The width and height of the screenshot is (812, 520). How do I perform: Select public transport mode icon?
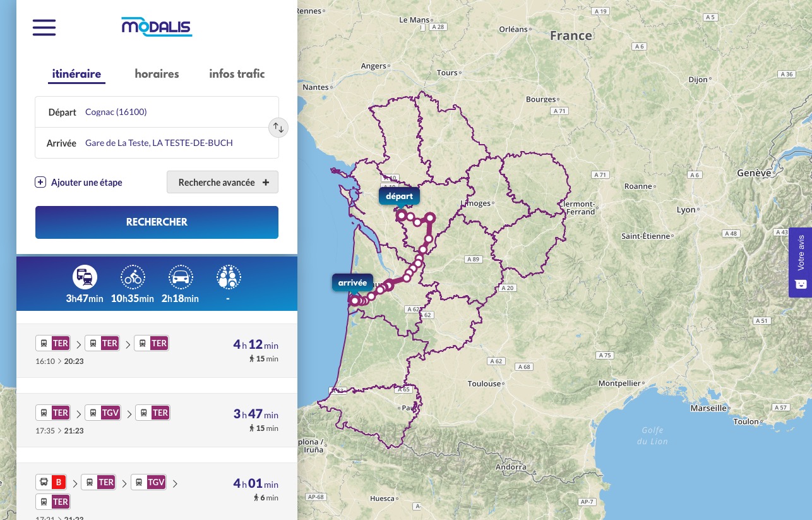[85, 277]
